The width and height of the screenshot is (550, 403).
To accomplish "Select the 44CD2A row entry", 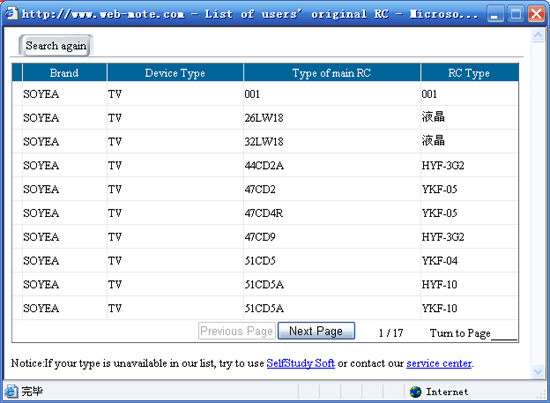I will (264, 165).
